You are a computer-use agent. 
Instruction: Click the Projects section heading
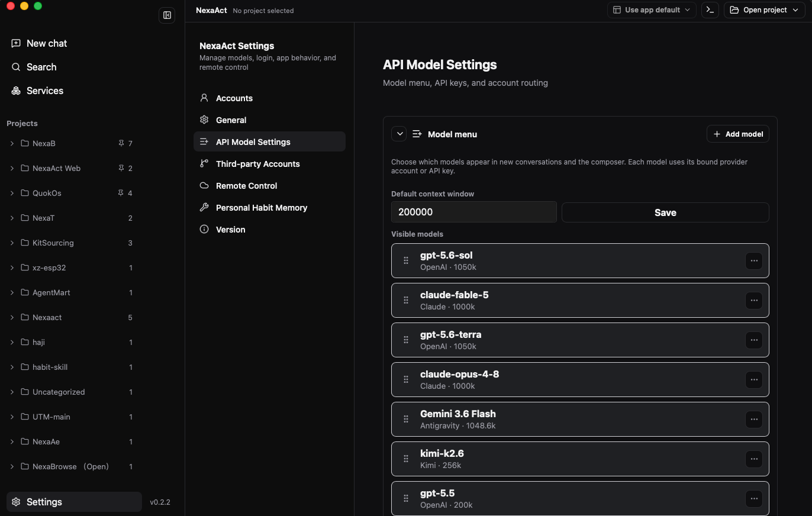click(x=22, y=123)
